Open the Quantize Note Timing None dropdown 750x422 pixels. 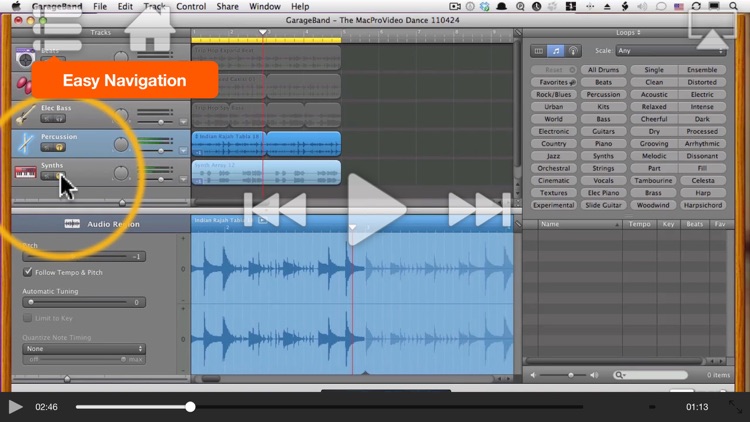tap(84, 349)
